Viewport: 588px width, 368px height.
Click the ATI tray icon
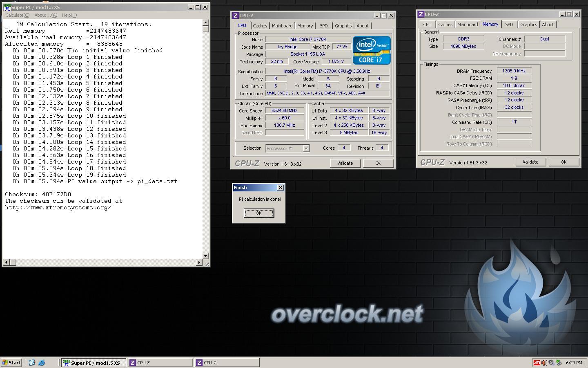537,363
